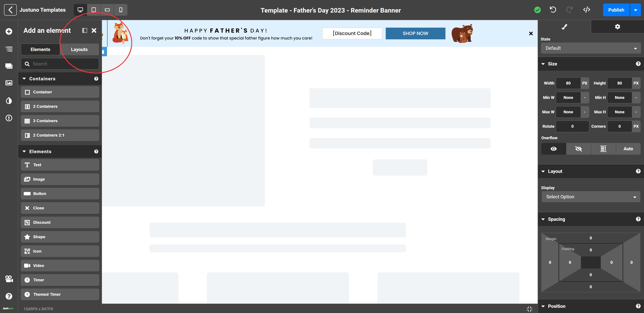Switch to the Layouts tab

(x=79, y=49)
